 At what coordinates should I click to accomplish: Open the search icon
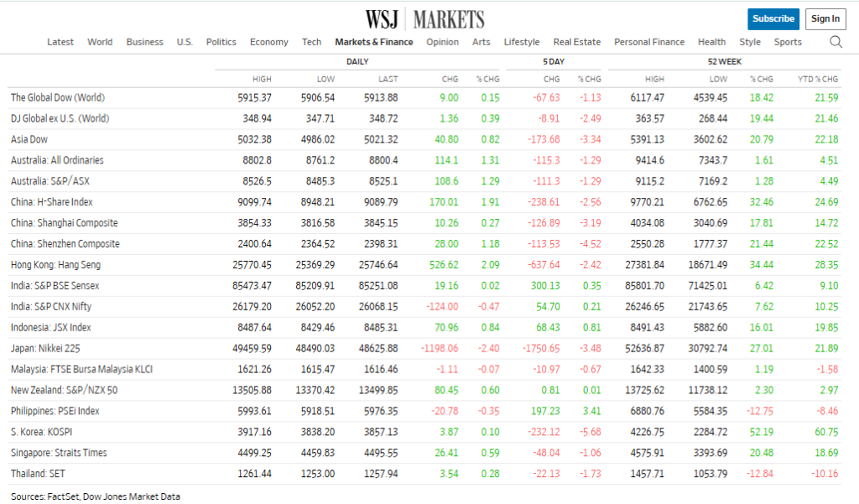click(836, 41)
